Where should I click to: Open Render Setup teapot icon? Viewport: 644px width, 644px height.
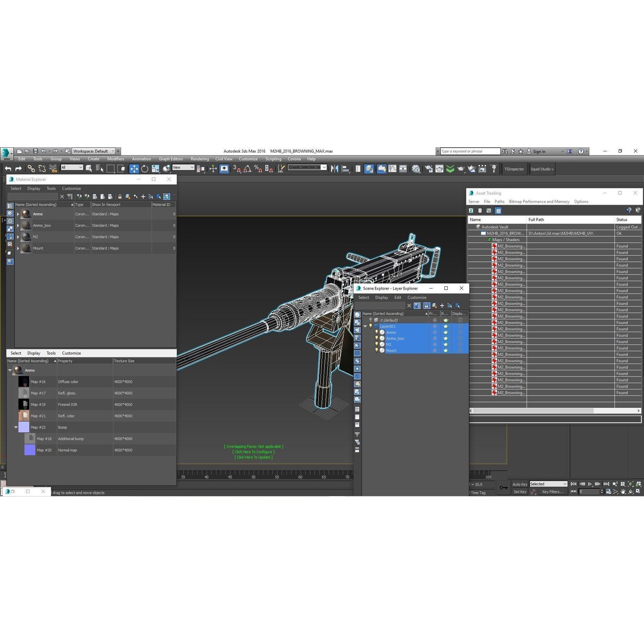(x=429, y=169)
